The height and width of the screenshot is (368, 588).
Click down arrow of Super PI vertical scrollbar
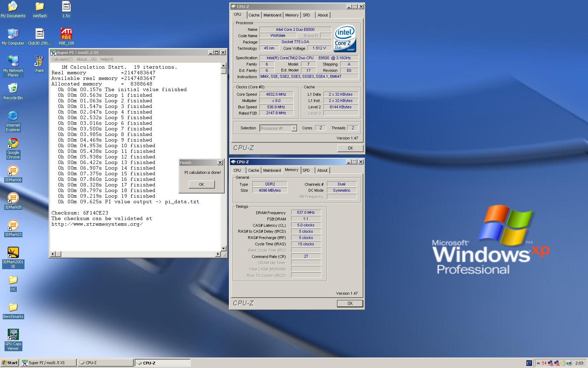point(223,248)
